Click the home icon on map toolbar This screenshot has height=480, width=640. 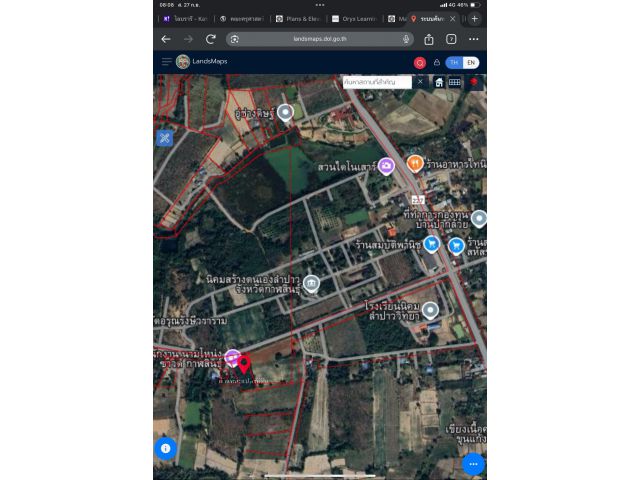click(438, 82)
